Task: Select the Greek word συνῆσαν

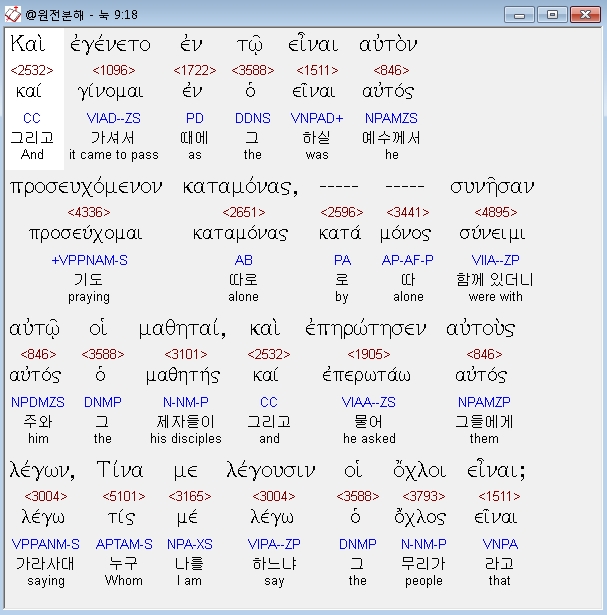Action: click(492, 187)
